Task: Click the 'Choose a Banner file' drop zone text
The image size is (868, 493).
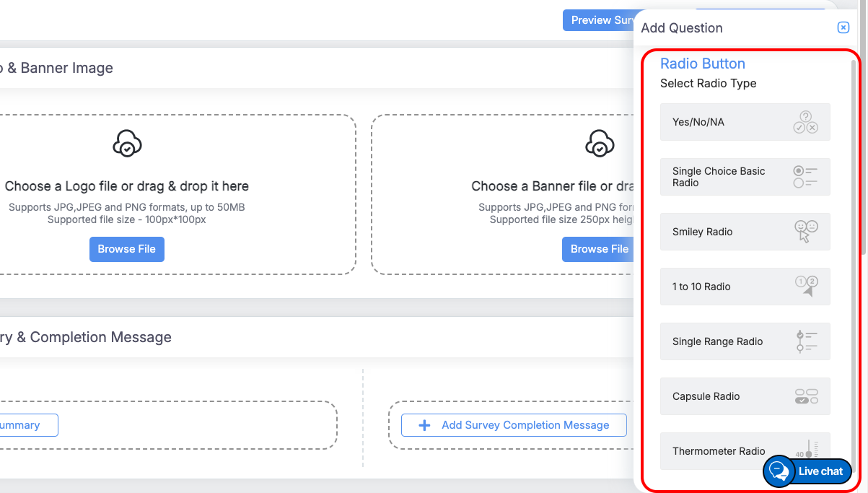Action: point(552,186)
